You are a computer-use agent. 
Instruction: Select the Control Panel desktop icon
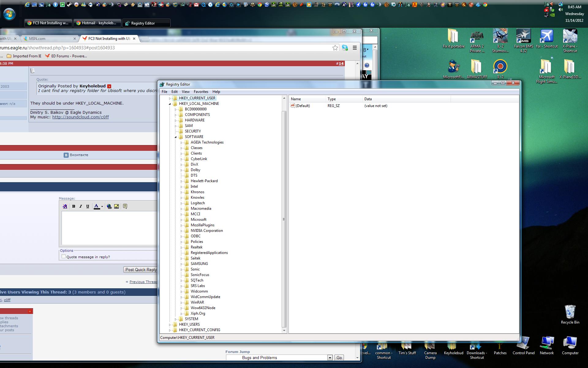click(x=523, y=346)
